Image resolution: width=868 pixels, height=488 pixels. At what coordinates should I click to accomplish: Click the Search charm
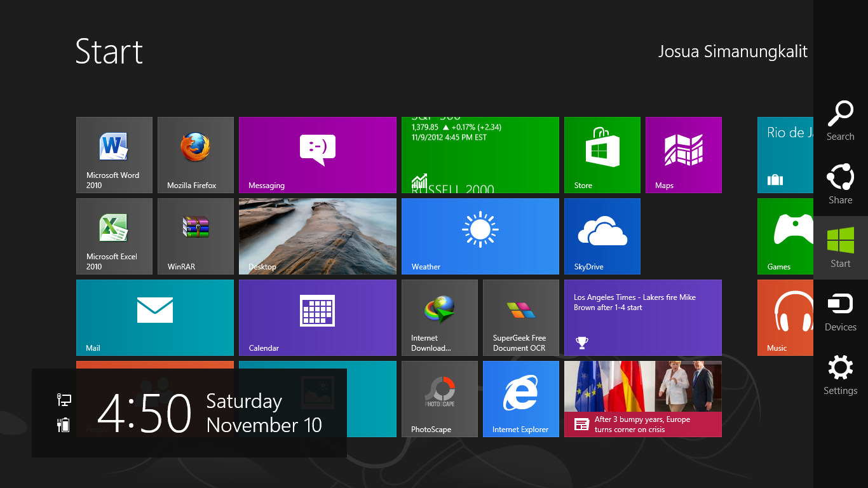pos(841,121)
